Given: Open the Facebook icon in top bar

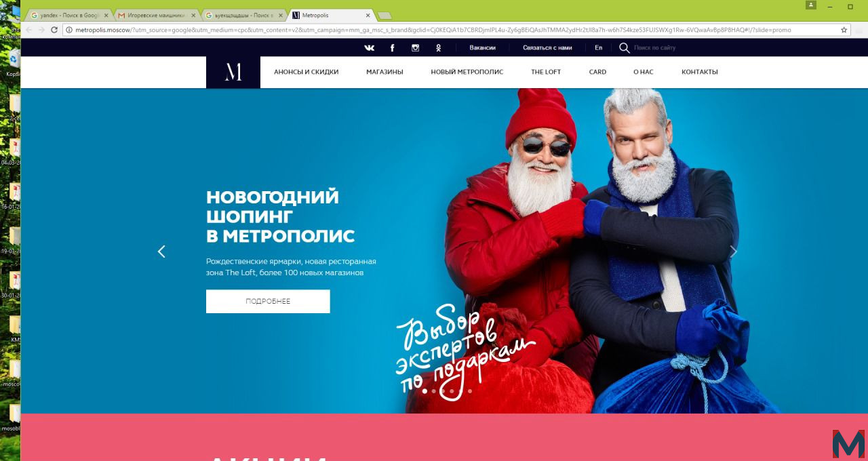Looking at the screenshot, I should (x=392, y=47).
